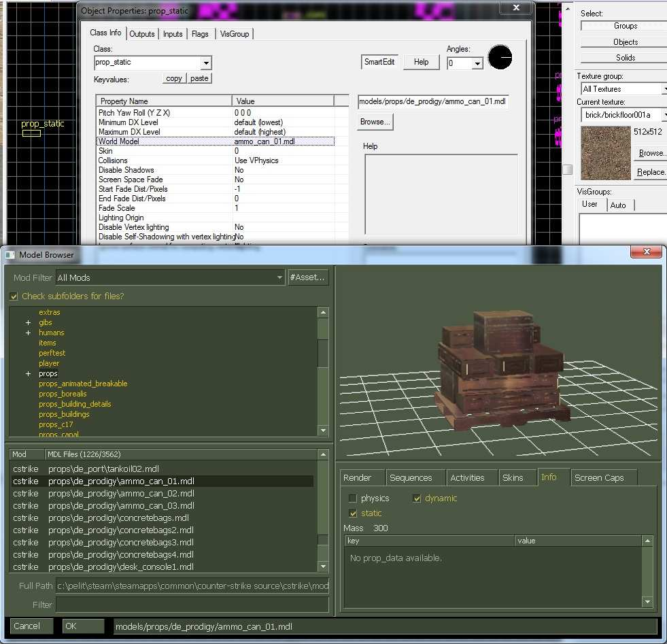The image size is (667, 644).
Task: Click the Objects select button
Action: [x=624, y=42]
